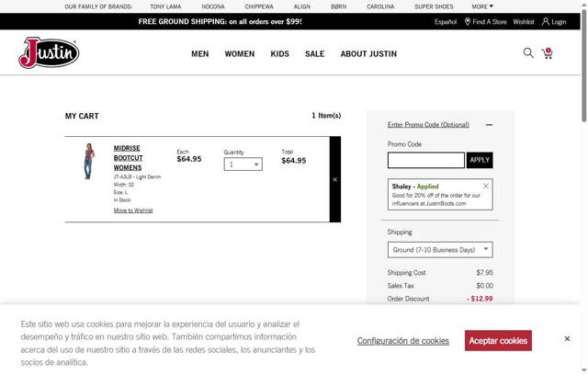This screenshot has height=375, width=588.
Task: Collapse the promo code section minus icon
Action: [x=489, y=124]
